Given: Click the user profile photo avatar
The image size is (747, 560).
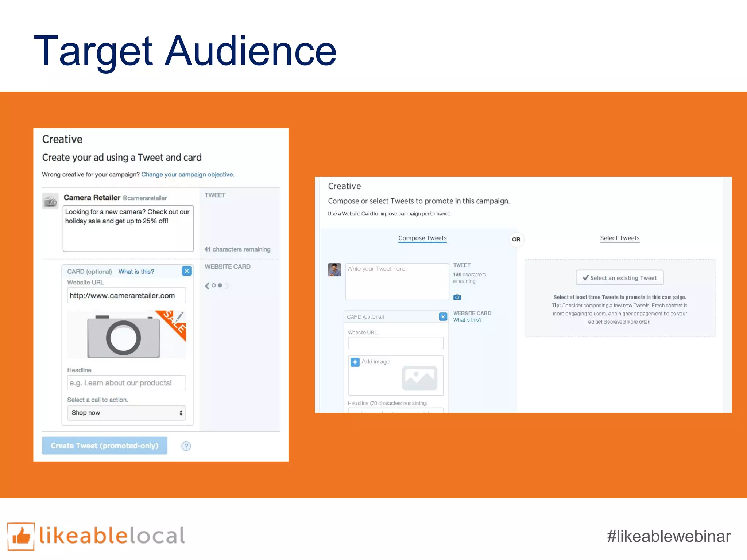Looking at the screenshot, I should tap(334, 270).
